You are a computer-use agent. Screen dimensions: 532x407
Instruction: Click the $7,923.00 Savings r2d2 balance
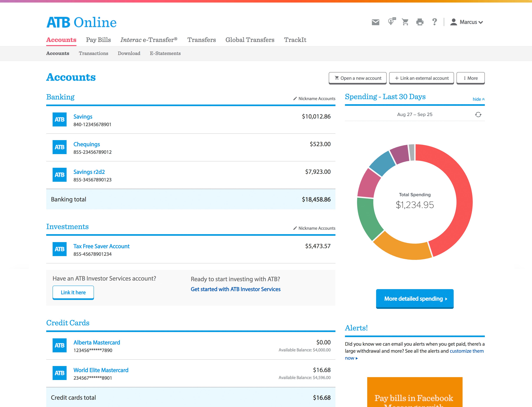[x=318, y=172]
